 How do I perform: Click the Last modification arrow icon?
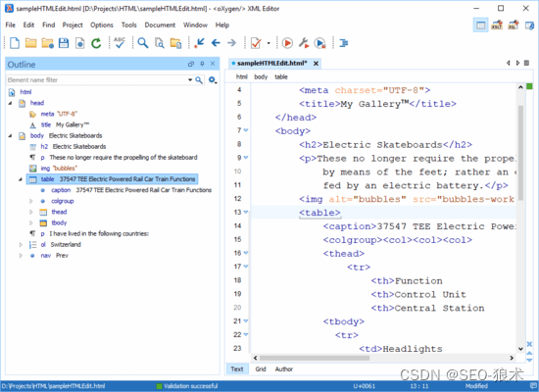(199, 43)
